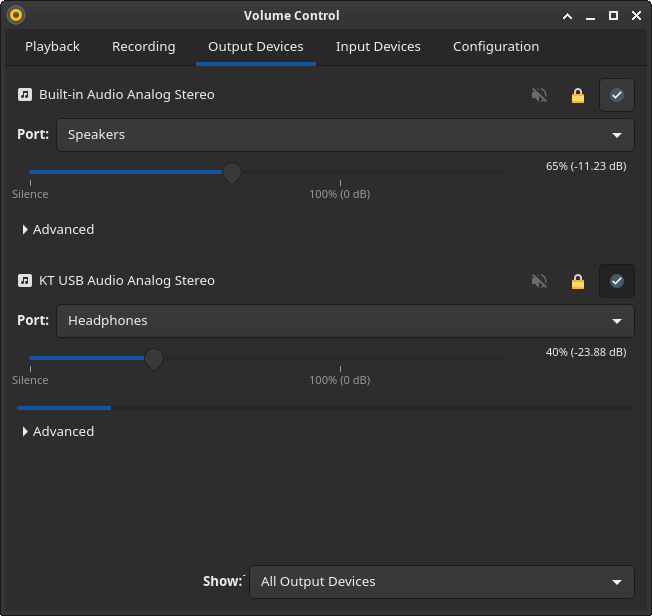The width and height of the screenshot is (652, 616).
Task: Open the Headphones port dropdown
Action: 345,321
